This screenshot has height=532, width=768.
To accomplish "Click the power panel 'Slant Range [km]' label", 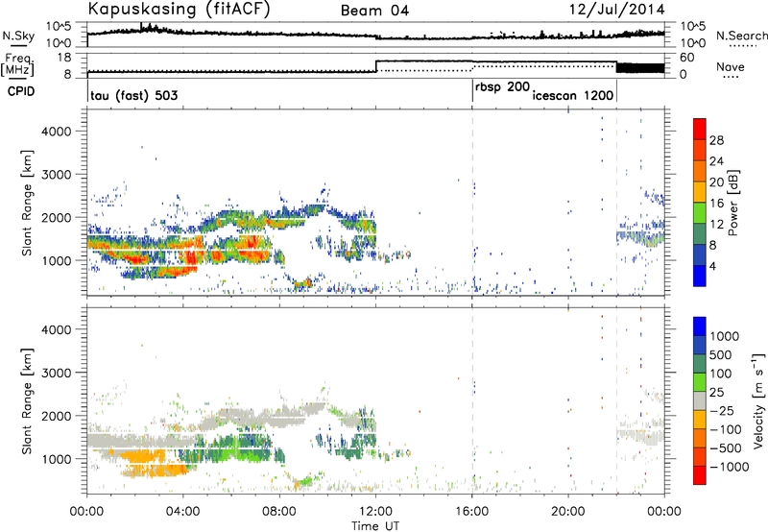I will pos(27,203).
